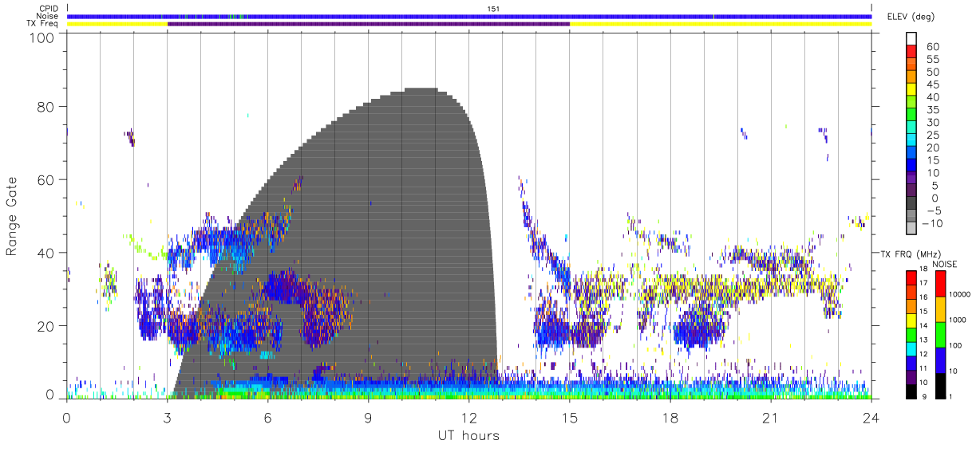Click the 12 tick label on UT hours axis
980x452 pixels.
[468, 418]
